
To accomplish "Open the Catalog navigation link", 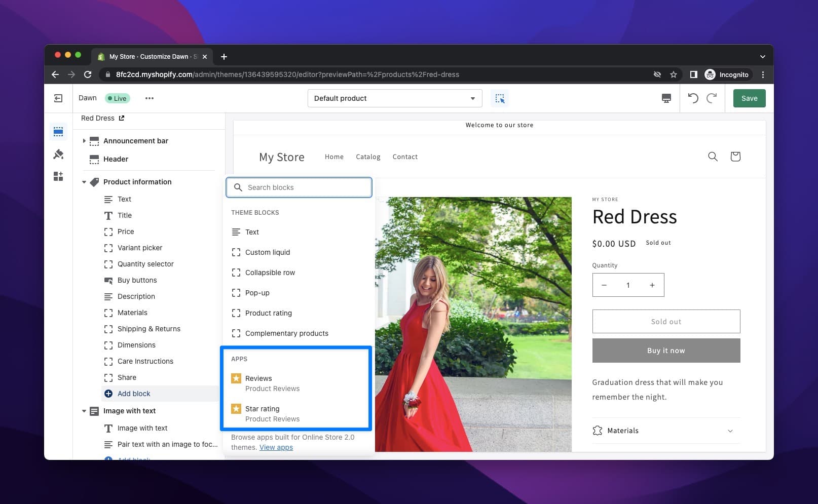I will tap(368, 157).
